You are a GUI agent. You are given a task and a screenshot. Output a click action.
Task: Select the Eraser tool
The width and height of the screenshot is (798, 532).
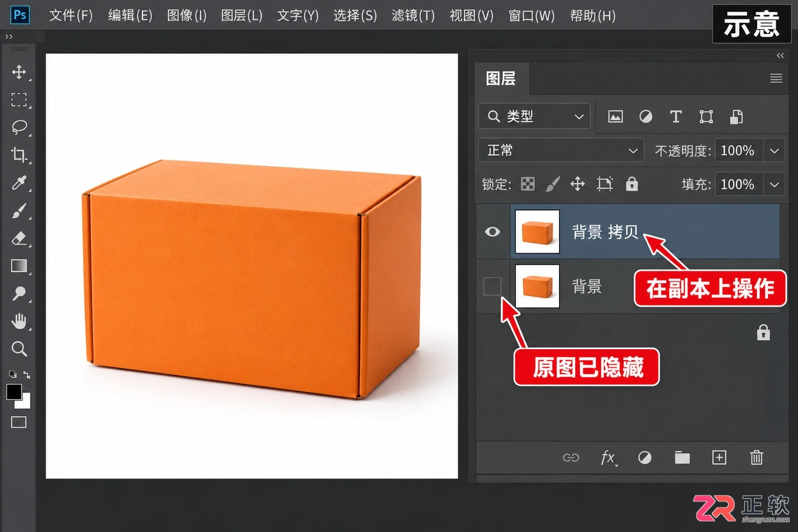(x=19, y=238)
